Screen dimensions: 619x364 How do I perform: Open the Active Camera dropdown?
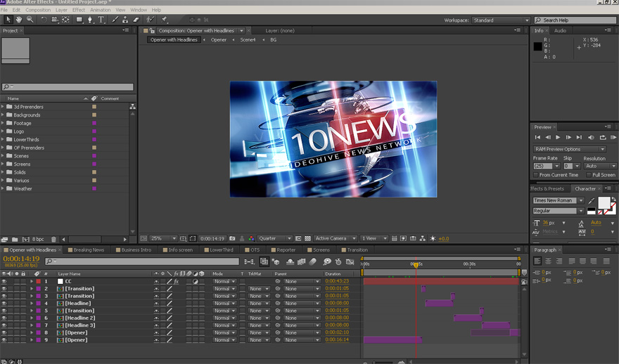tap(336, 238)
